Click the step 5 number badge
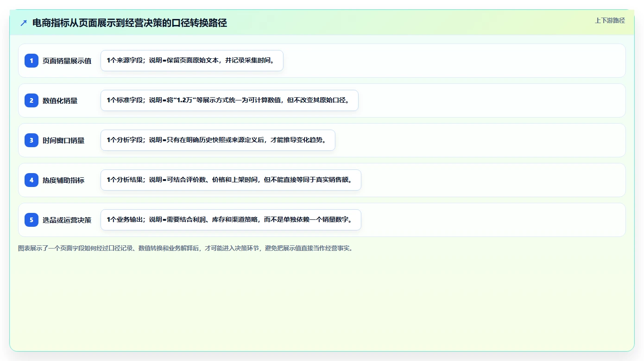The width and height of the screenshot is (644, 361). click(x=32, y=220)
